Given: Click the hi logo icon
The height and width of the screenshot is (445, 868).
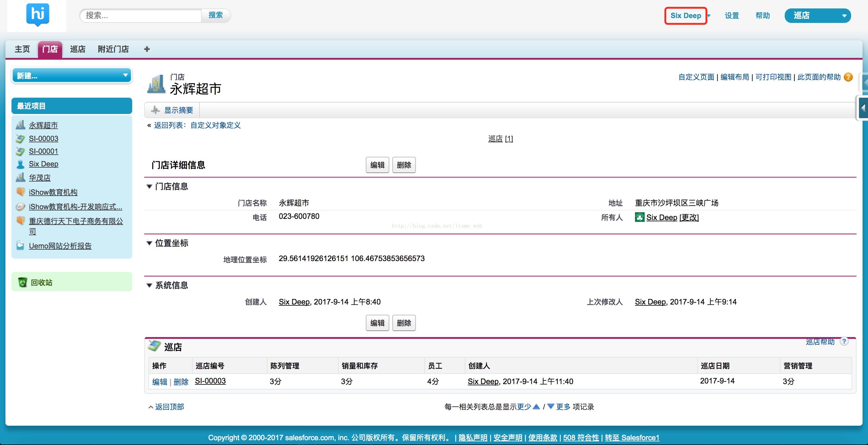Looking at the screenshot, I should (37, 15).
